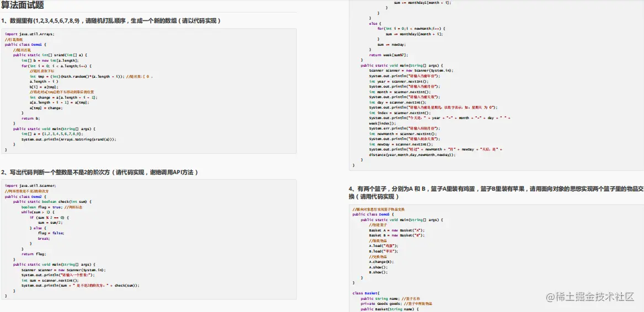Click the line 'sum = sum/2;'
Image resolution: width=644 pixels, height=312 pixels.
pyautogui.click(x=50, y=223)
